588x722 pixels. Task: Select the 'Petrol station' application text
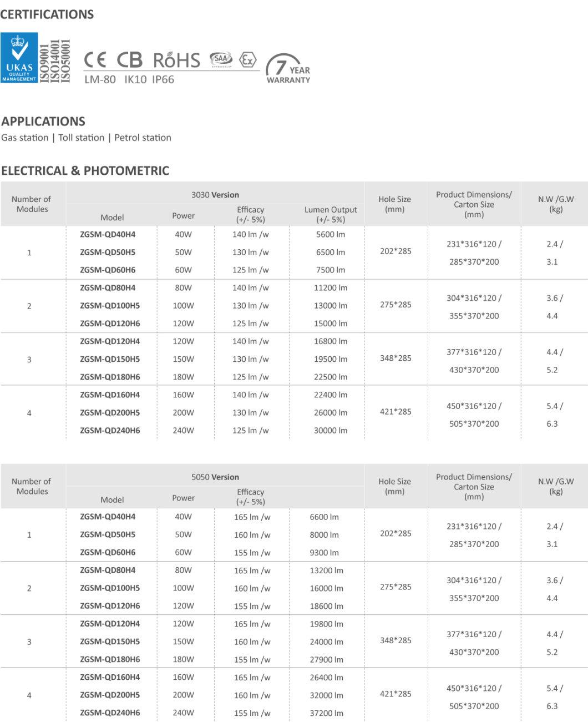click(x=143, y=138)
